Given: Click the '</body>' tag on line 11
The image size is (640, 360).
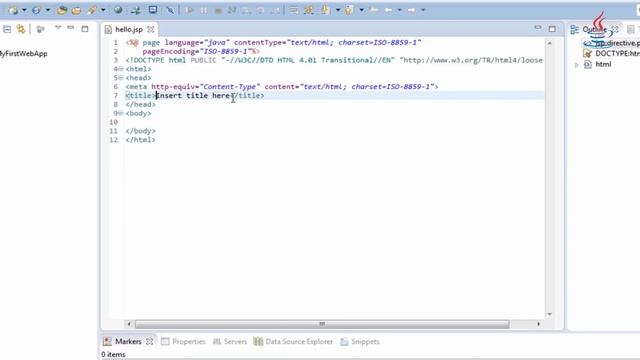Looking at the screenshot, I should pyautogui.click(x=140, y=131).
